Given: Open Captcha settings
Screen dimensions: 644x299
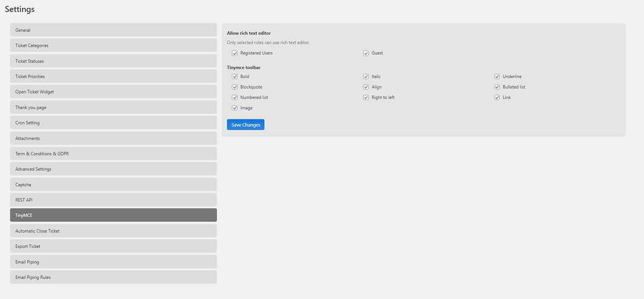Looking at the screenshot, I should (x=113, y=184).
